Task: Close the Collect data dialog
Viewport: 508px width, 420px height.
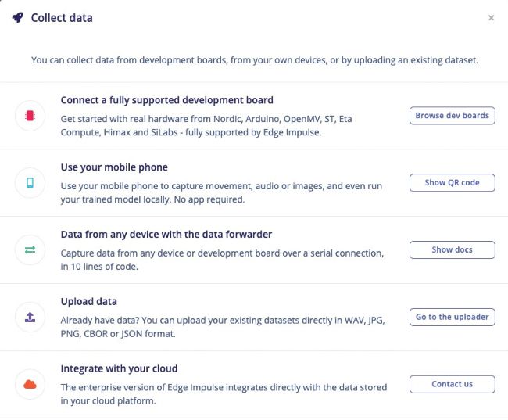Action: point(491,18)
